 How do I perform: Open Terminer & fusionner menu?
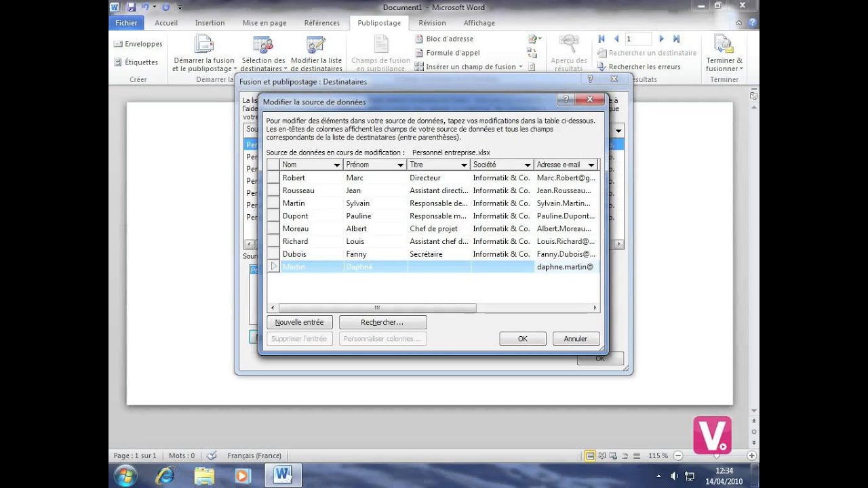pos(724,54)
